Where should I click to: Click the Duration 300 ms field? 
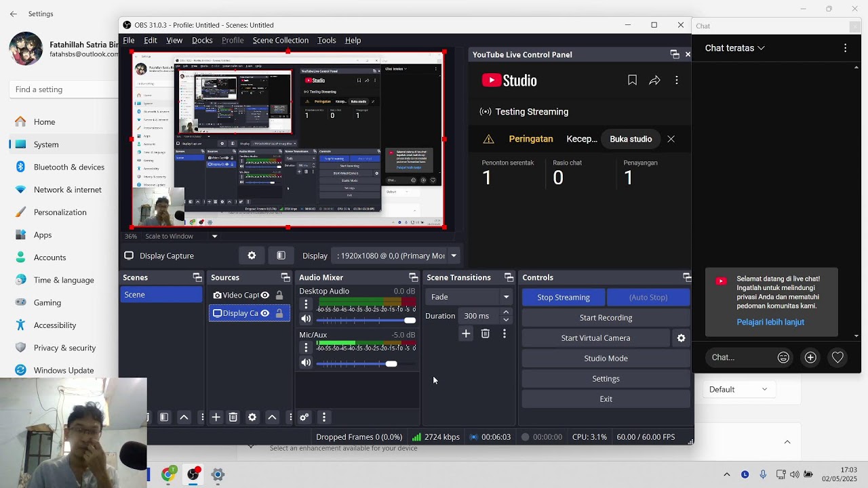(480, 316)
